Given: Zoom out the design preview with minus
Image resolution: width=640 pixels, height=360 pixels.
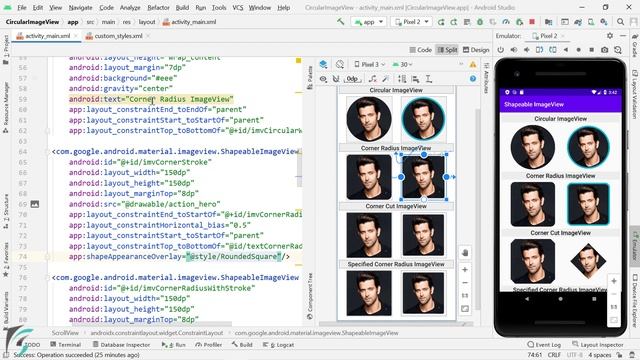Looking at the screenshot, I should click(x=465, y=282).
